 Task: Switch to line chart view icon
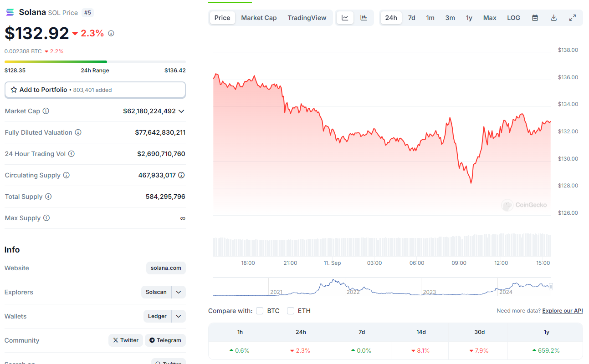[x=345, y=18]
